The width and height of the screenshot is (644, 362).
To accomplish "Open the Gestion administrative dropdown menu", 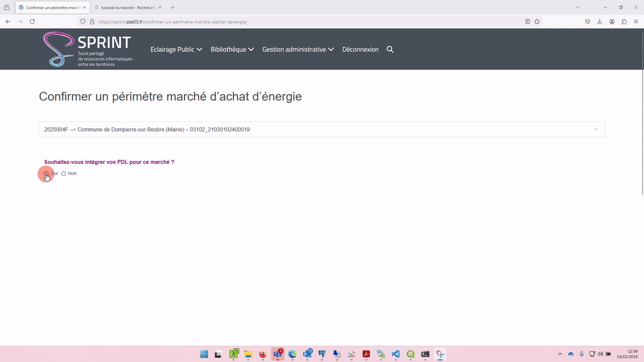I will pyautogui.click(x=298, y=49).
